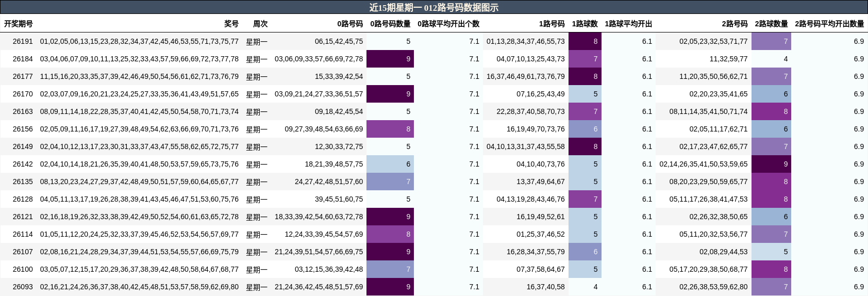Select issue number 26128

pyautogui.click(x=23, y=199)
